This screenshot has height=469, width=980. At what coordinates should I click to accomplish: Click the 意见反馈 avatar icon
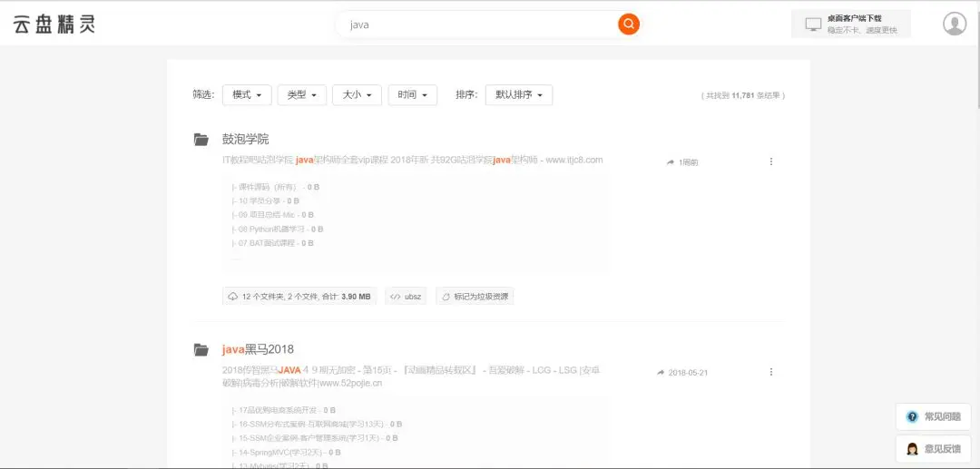913,449
